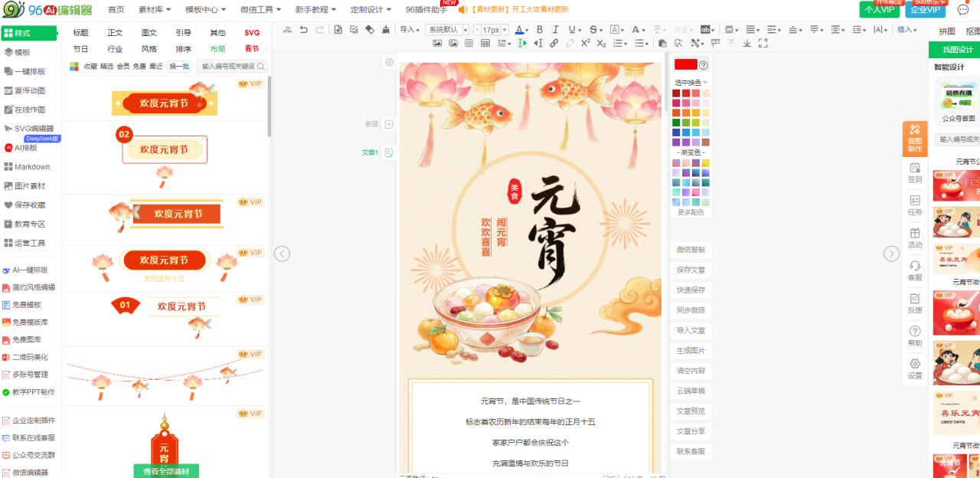Click the format painter brush icon
The image size is (980, 478).
click(x=385, y=30)
